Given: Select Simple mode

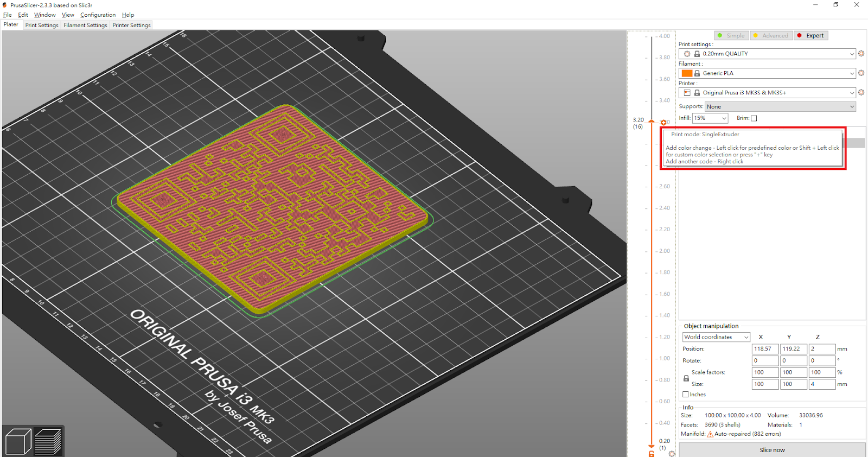Looking at the screenshot, I should click(x=731, y=36).
